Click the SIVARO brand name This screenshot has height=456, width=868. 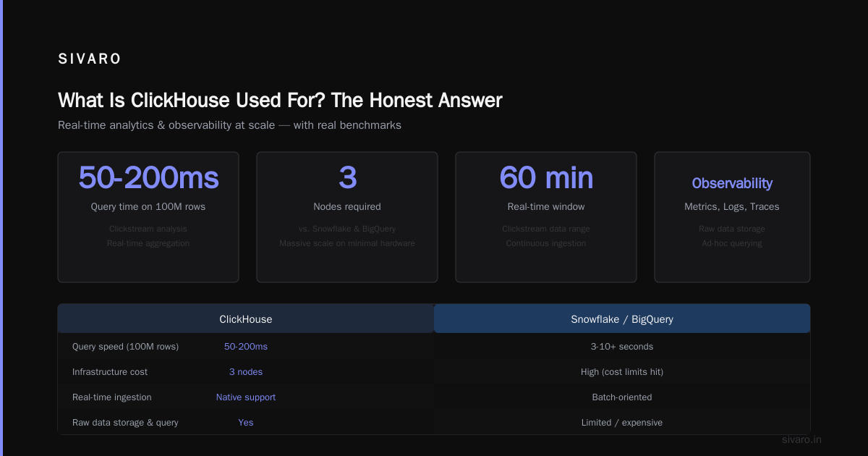90,59
